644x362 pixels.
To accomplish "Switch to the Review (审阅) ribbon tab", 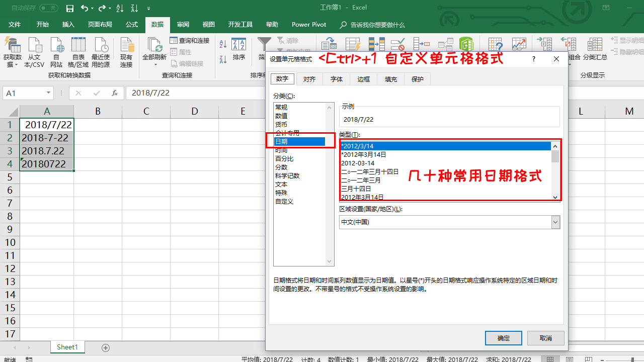I will tap(183, 25).
